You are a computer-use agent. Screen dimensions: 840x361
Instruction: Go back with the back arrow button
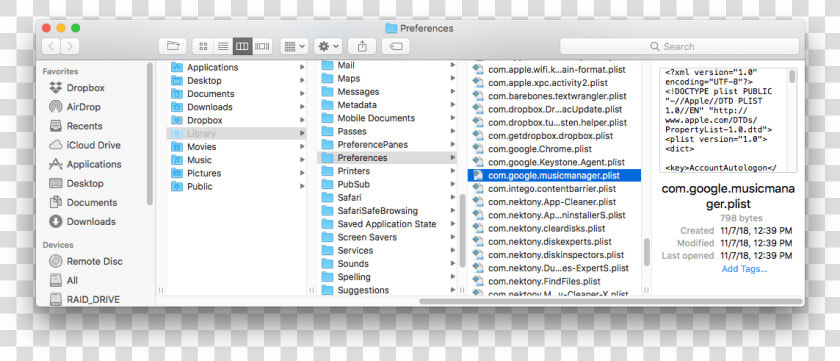pyautogui.click(x=51, y=46)
